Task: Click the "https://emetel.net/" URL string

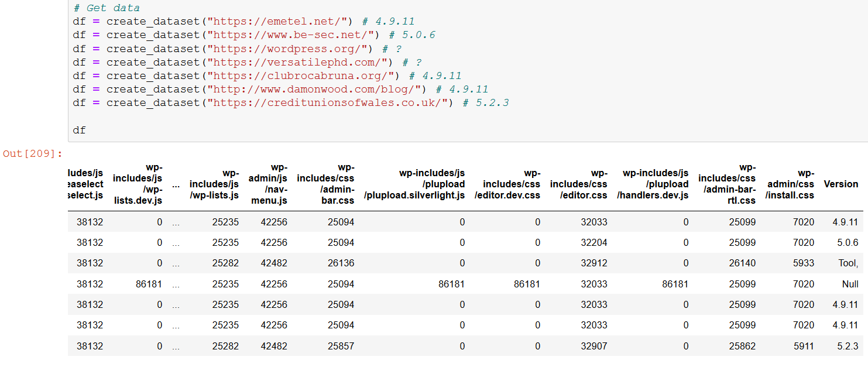Action: click(277, 22)
